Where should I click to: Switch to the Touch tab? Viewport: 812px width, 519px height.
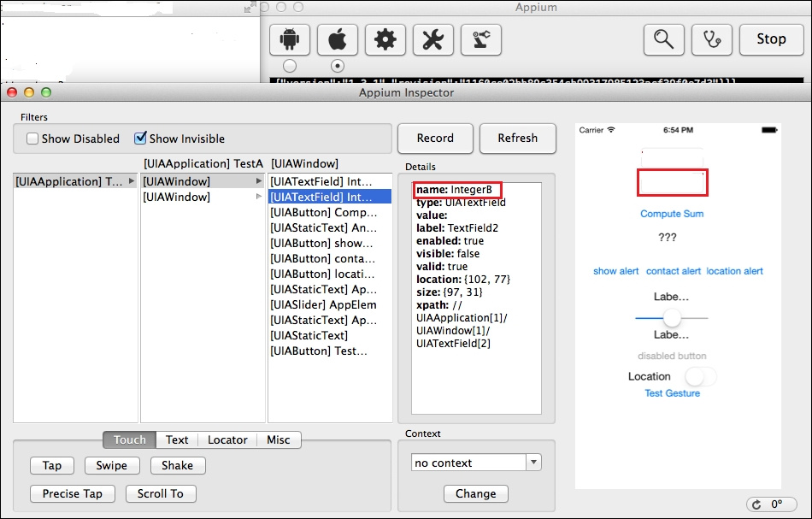[x=129, y=439]
